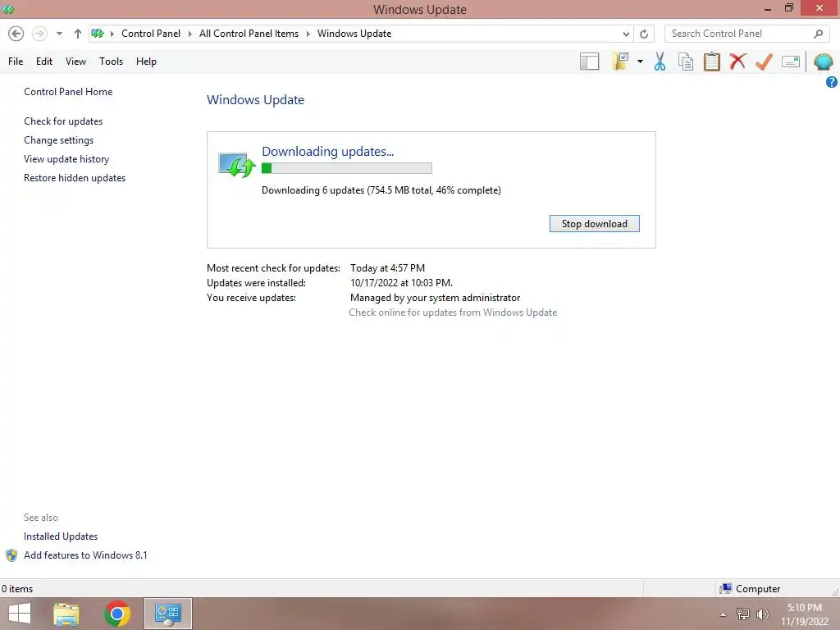This screenshot has width=840, height=630.
Task: Open the File menu
Action: (16, 62)
